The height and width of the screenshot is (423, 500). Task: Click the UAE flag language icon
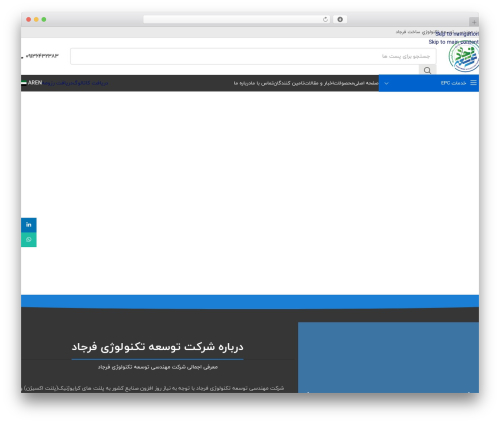24,83
